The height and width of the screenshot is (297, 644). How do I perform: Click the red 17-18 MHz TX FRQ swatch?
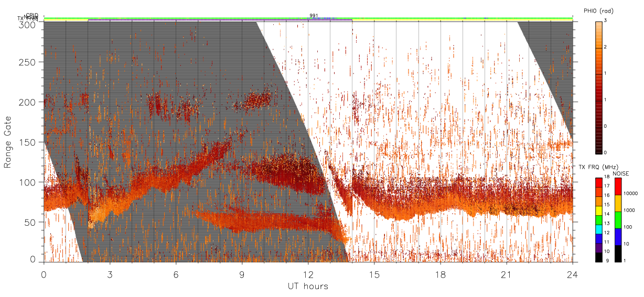[x=599, y=182]
